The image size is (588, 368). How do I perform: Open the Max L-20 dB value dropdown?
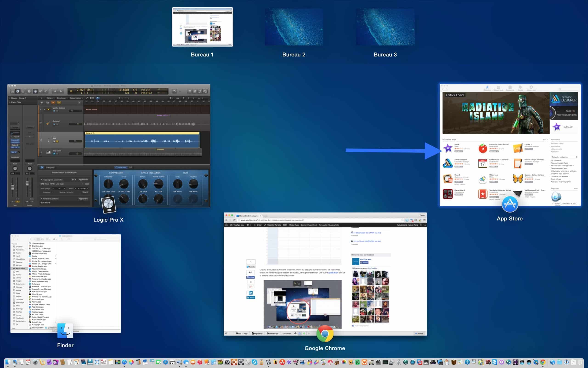click(x=82, y=188)
